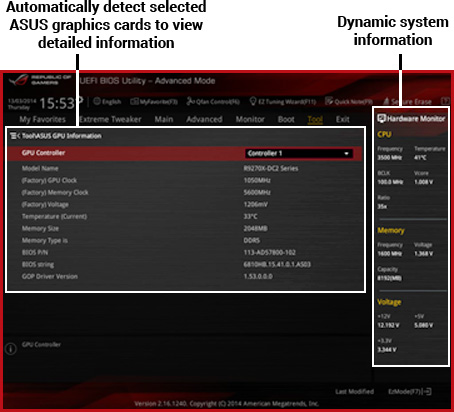Click the 5600MHz memory clock value
Screen dimensions: 454x412
(x=257, y=192)
